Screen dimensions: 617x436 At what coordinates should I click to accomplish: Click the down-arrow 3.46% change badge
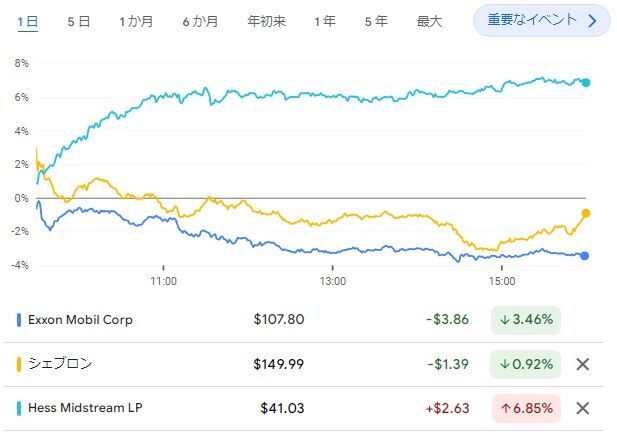coord(526,320)
